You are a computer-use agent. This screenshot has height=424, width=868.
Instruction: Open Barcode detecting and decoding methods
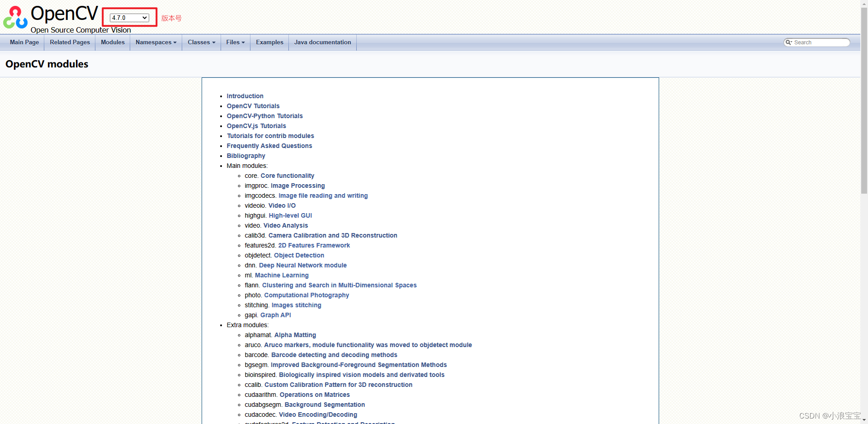click(334, 355)
